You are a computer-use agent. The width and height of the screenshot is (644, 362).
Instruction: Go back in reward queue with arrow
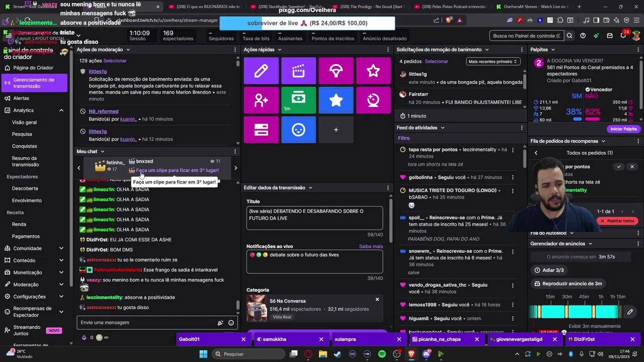coord(536,153)
